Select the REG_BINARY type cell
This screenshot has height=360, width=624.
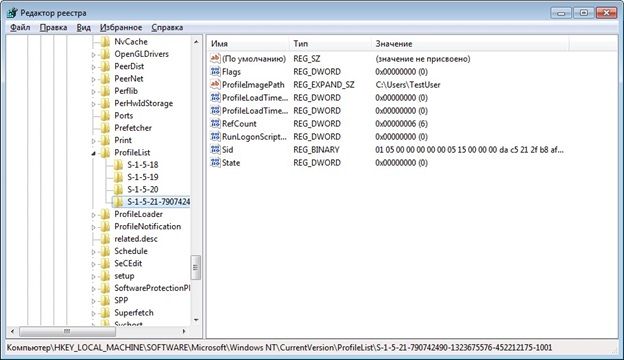tap(316, 150)
